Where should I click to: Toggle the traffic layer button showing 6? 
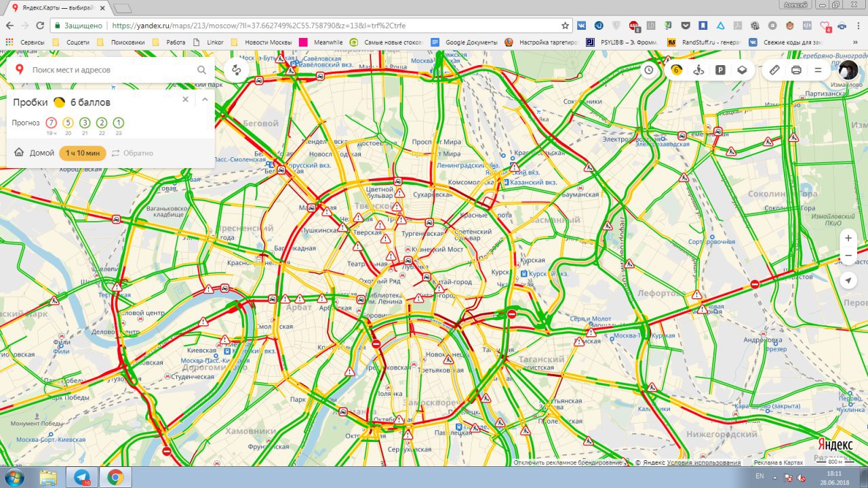pyautogui.click(x=676, y=70)
